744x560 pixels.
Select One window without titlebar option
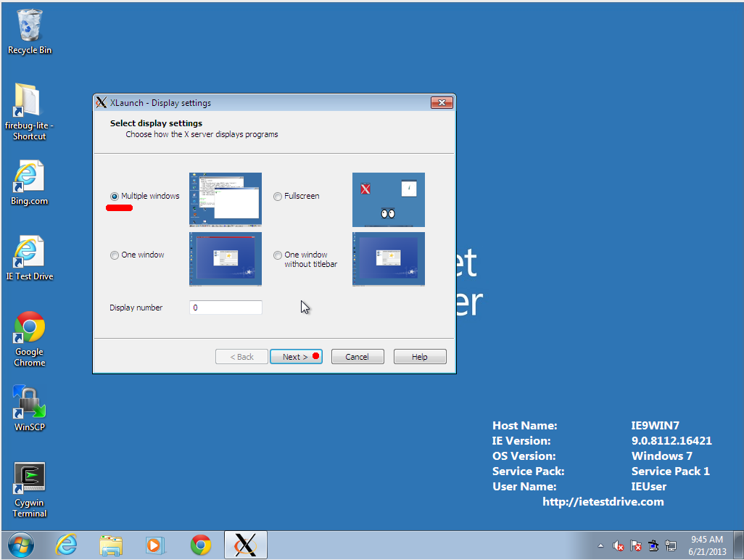pos(278,255)
